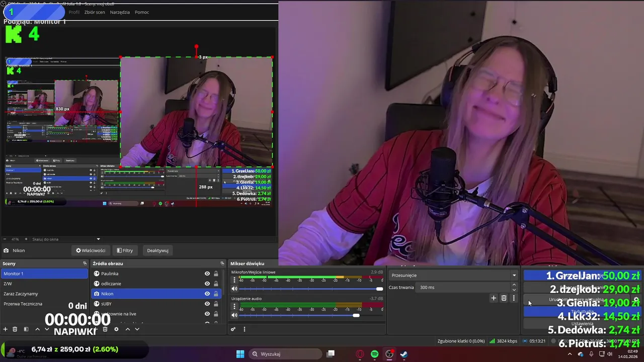Click Uruchom kamerę wirtualną button

click(576, 300)
